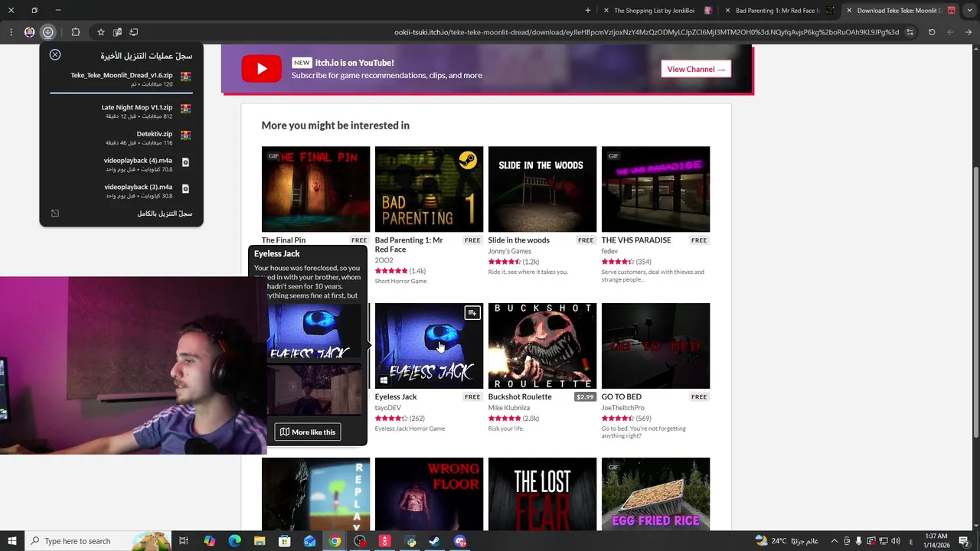Add Eyeless Jack to collection icon
This screenshot has width=980, height=551.
472,312
